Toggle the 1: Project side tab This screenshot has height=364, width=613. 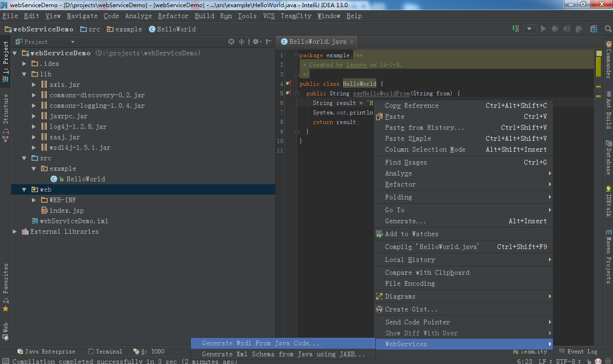pos(5,62)
